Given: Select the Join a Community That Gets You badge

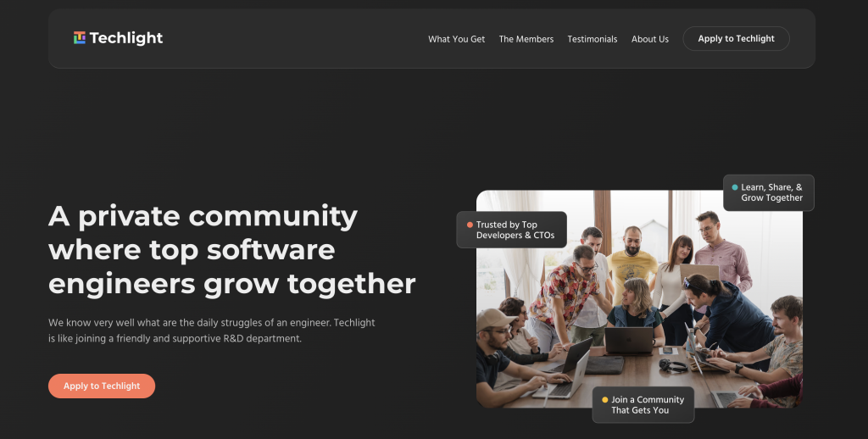Looking at the screenshot, I should pos(643,405).
